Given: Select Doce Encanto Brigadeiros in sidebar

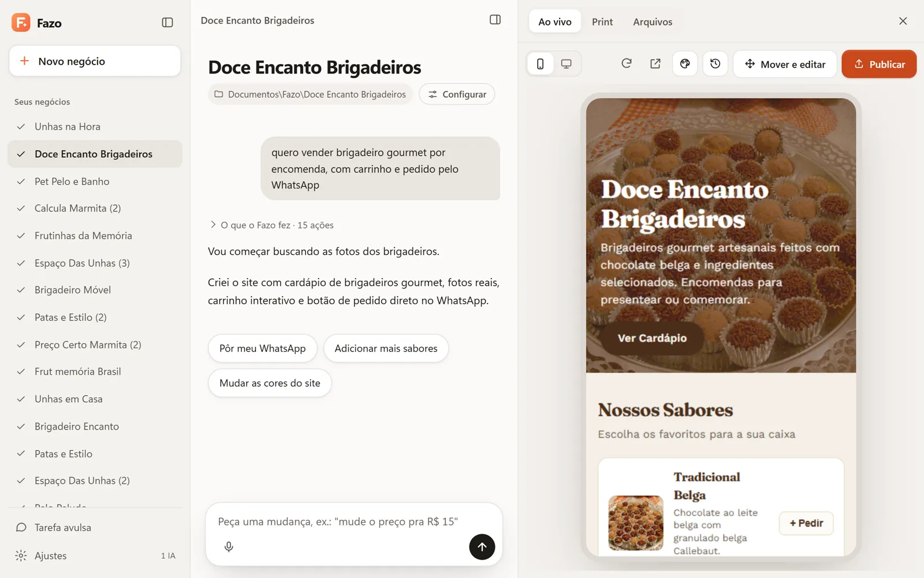Looking at the screenshot, I should point(95,154).
